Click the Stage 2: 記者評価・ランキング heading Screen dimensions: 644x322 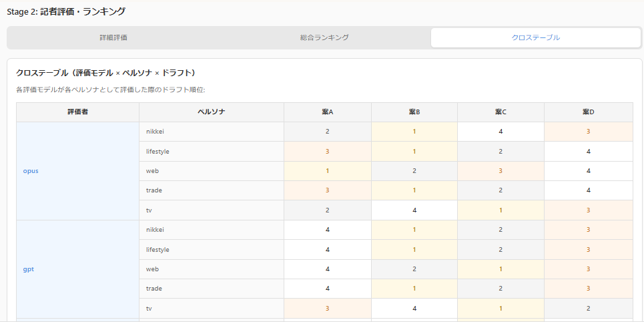(x=65, y=11)
